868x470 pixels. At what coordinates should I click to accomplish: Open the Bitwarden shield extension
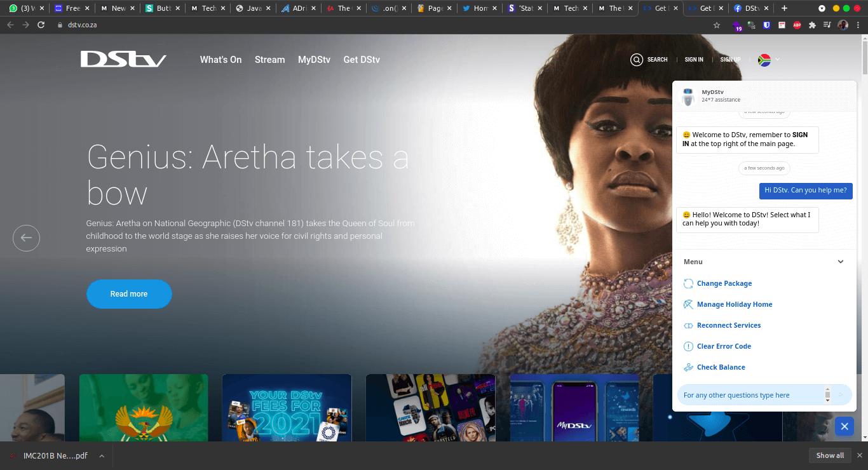click(x=767, y=25)
